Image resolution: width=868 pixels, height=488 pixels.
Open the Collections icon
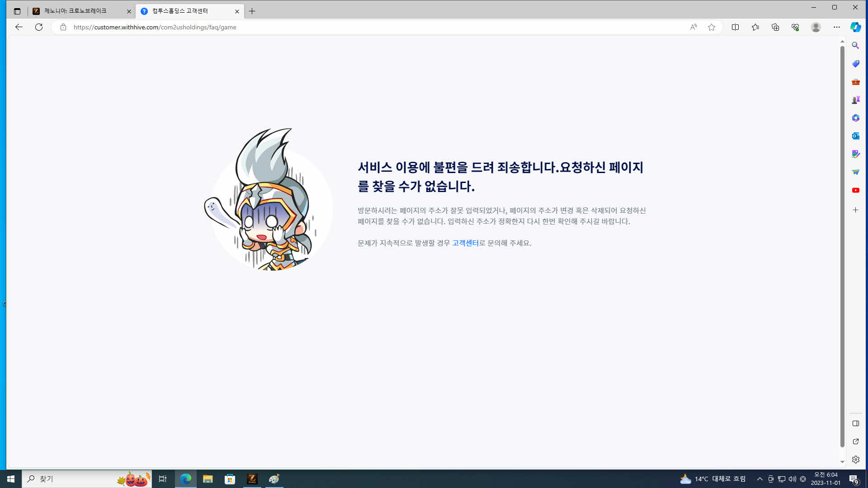pyautogui.click(x=775, y=27)
